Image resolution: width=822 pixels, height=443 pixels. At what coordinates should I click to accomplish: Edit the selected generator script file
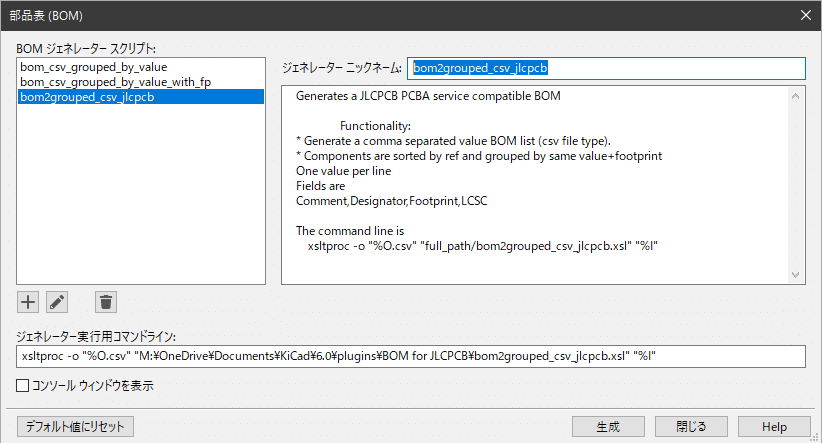click(x=57, y=302)
